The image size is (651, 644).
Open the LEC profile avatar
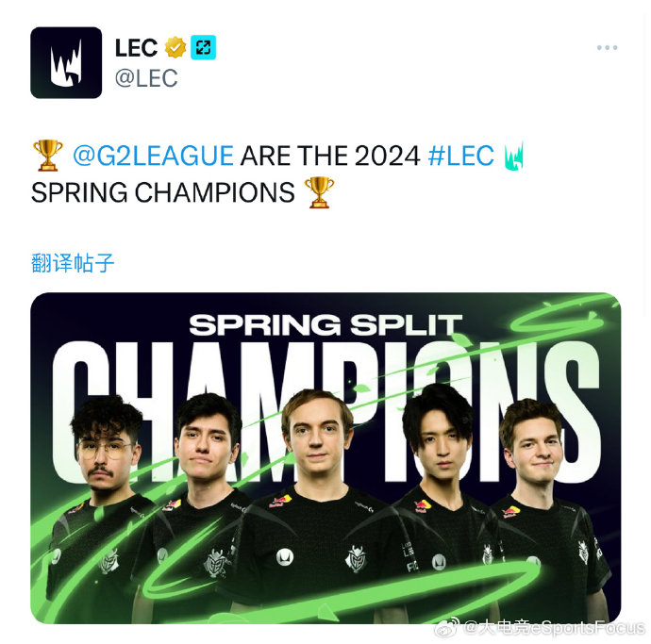66,62
